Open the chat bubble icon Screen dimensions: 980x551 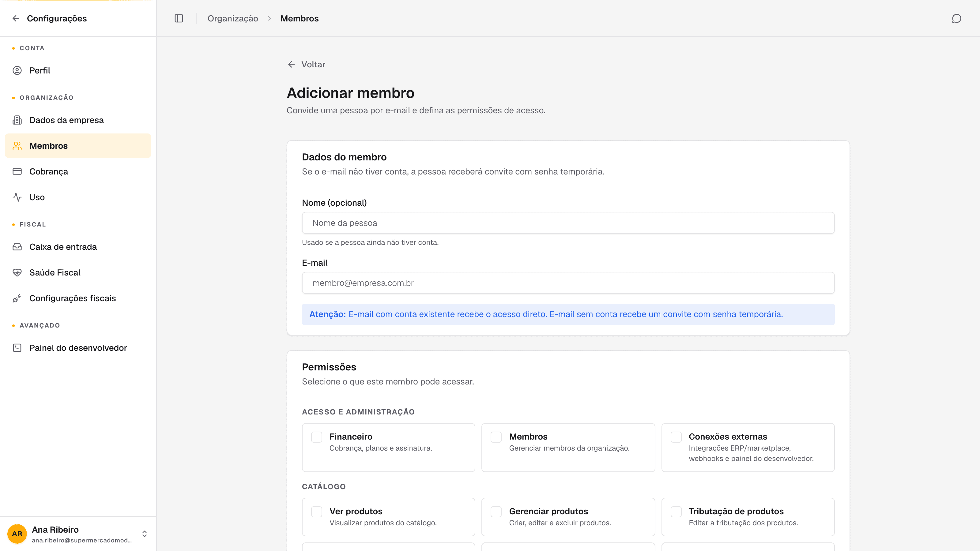956,18
